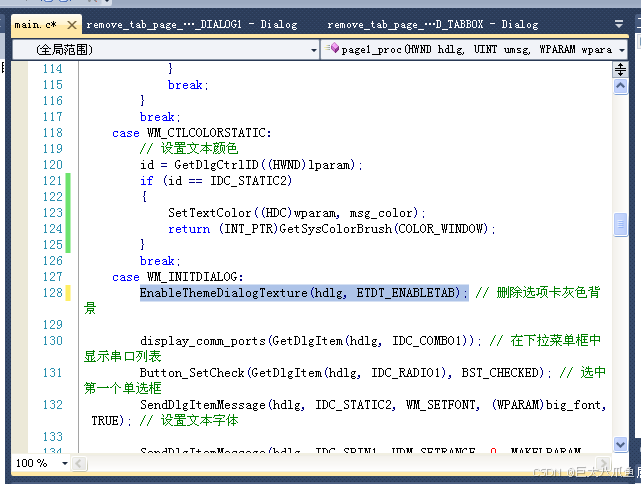Switch to the D_TABBOX dialog tab
Image resolution: width=641 pixels, height=484 pixels.
click(432, 24)
